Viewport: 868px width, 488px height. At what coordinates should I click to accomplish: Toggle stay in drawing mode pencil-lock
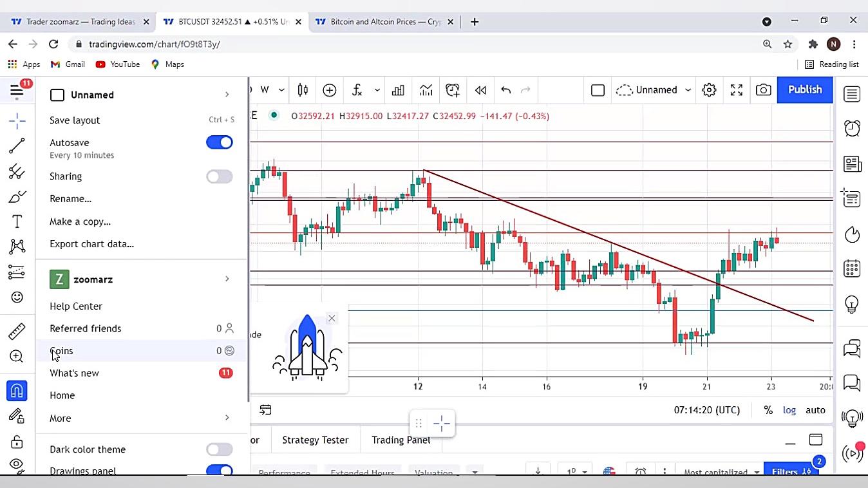click(x=17, y=416)
